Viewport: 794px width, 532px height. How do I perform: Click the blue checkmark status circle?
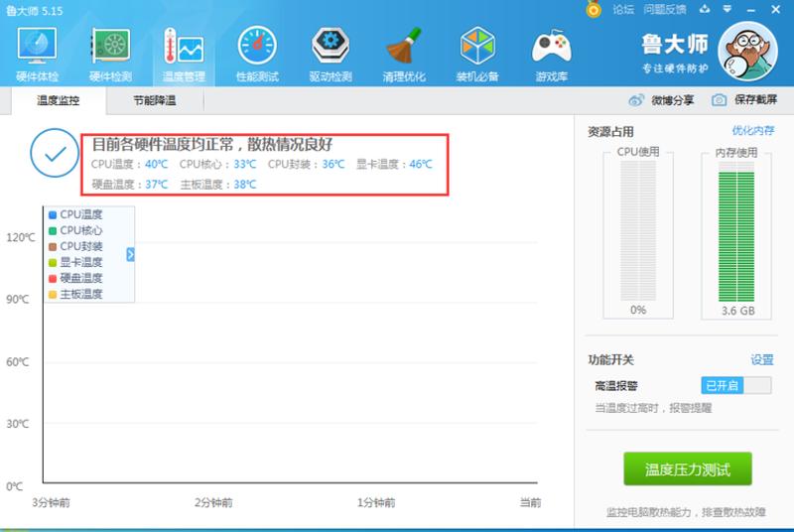(x=55, y=153)
